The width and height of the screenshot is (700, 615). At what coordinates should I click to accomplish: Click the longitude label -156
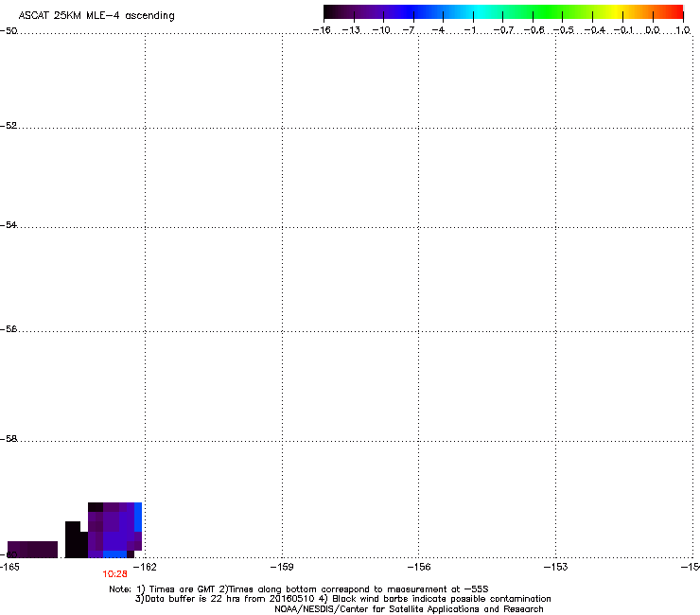click(419, 567)
